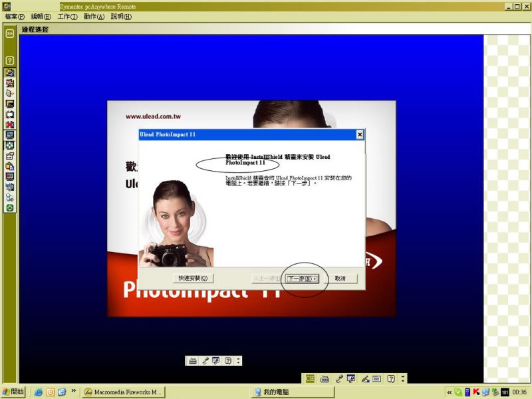Click the tools window icon on remote language bar
The height and width of the screenshot is (399, 532).
tap(215, 360)
